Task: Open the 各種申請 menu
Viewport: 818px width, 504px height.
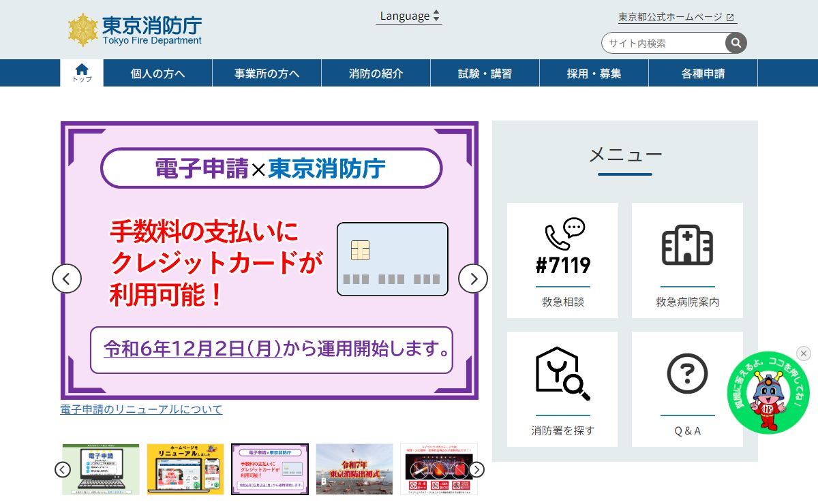Action: [x=703, y=74]
